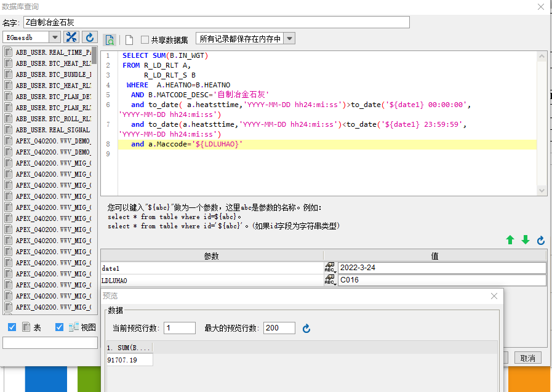Click SQL editor scrollbar up arrow
Screen dimensions: 552x392
click(542, 56)
